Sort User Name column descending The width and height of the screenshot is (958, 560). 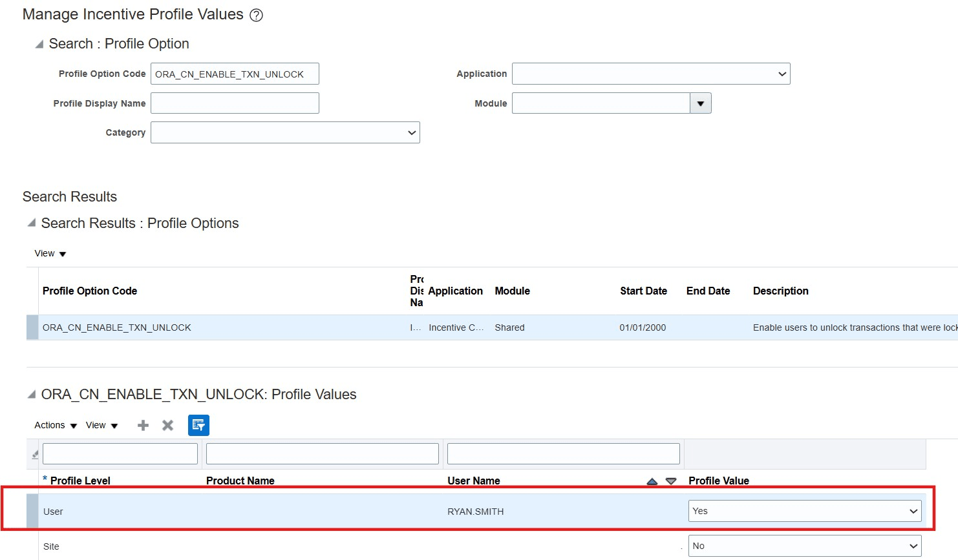point(671,481)
